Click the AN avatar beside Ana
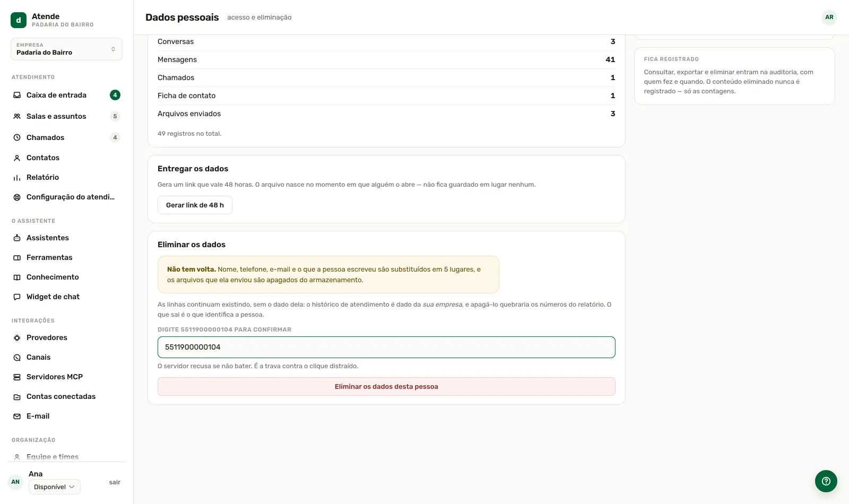 (15, 482)
